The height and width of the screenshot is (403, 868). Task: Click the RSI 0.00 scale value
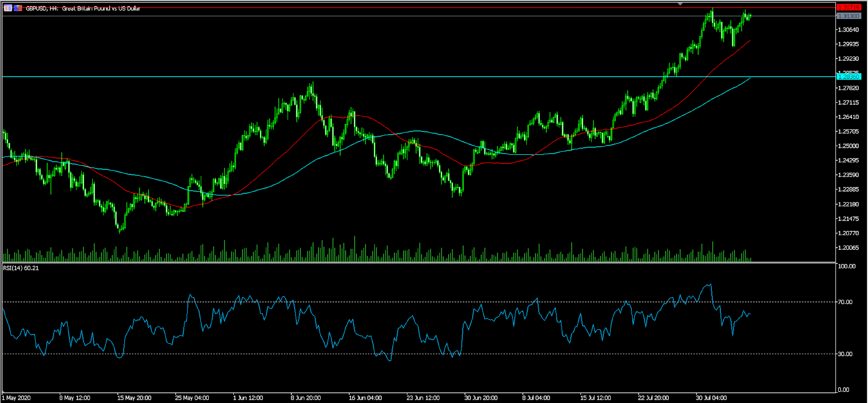pyautogui.click(x=844, y=389)
